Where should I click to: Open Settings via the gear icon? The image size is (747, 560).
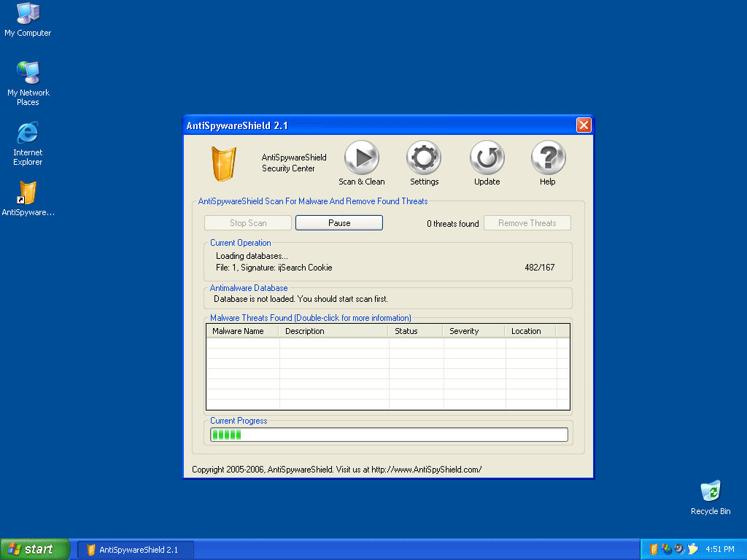click(x=424, y=157)
